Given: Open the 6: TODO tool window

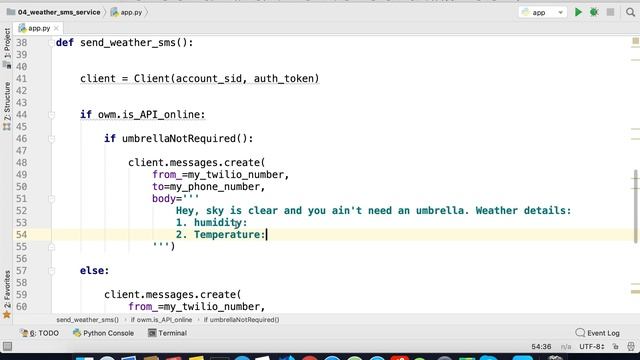Looking at the screenshot, I should (40, 333).
